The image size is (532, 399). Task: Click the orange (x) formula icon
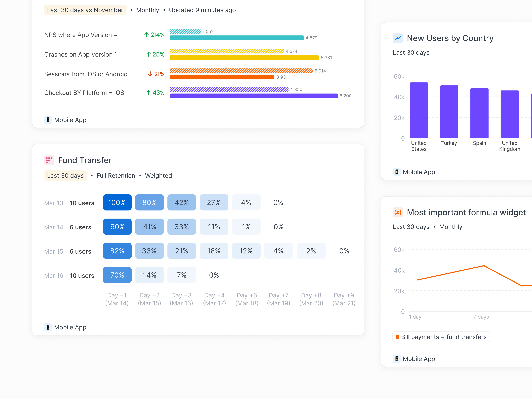point(398,212)
